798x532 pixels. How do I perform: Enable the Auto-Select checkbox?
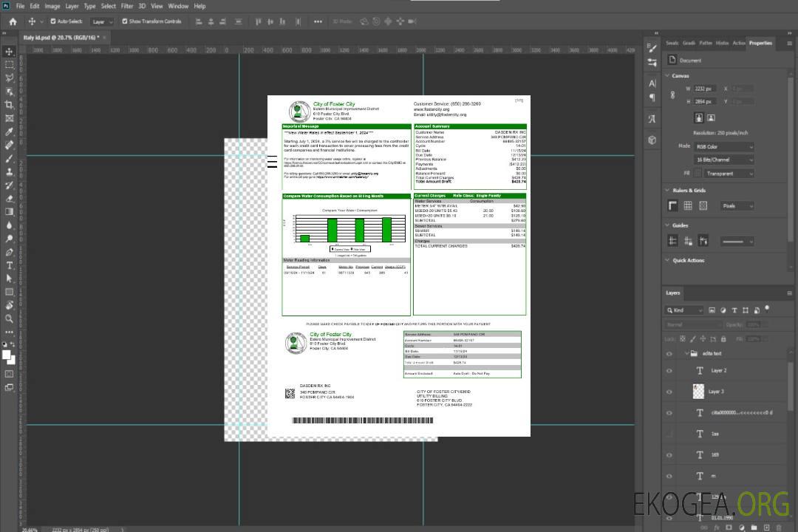click(52, 21)
